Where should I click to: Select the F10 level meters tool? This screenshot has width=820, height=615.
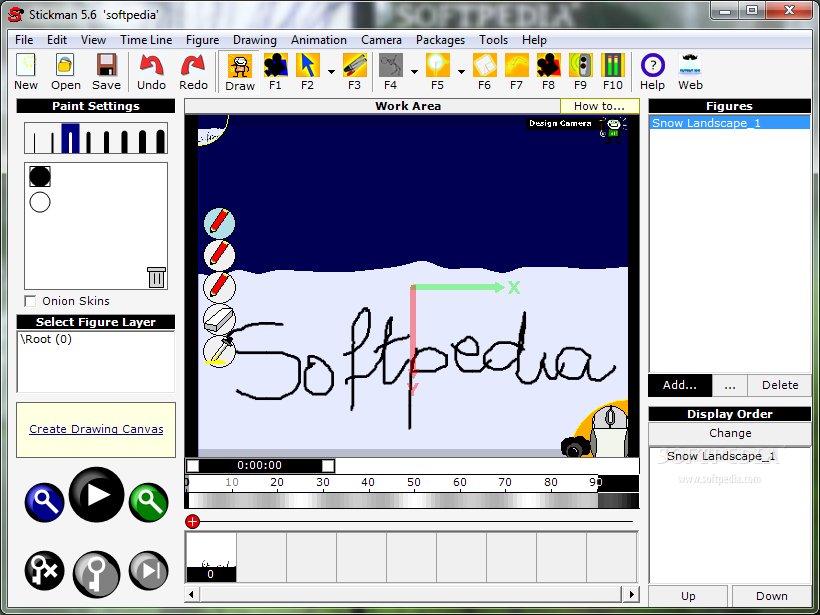point(612,72)
